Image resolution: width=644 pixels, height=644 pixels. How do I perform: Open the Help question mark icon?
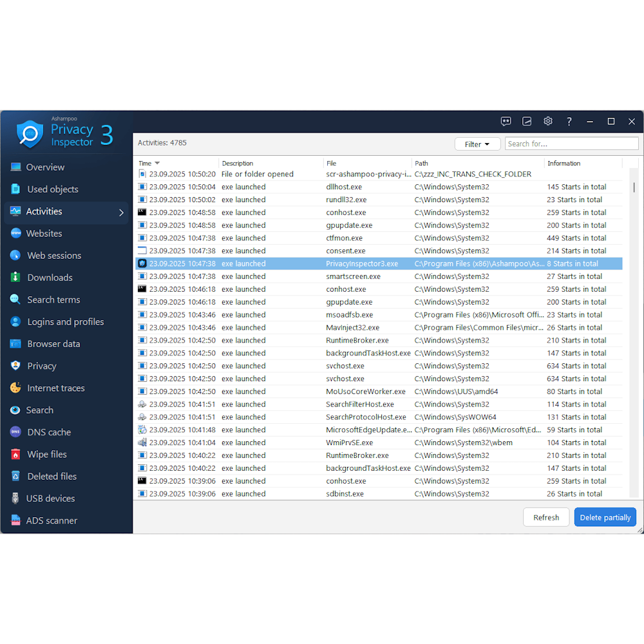click(569, 121)
